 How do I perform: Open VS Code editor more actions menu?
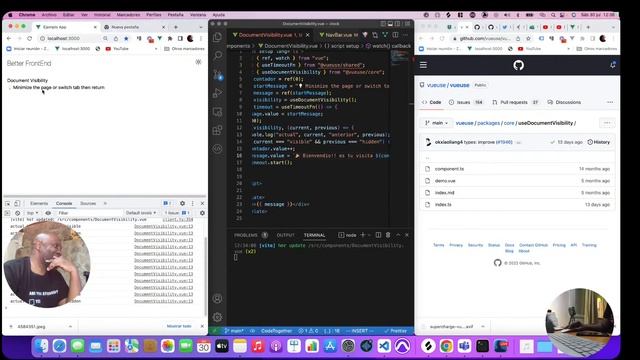tap(405, 35)
